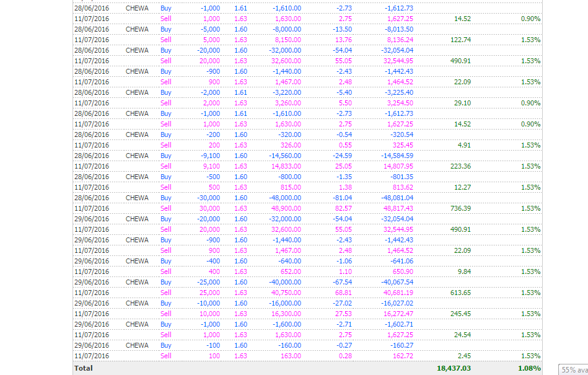Viewport: 588px width, 375px height.
Task: Select the net value -3,225.40
Action: 398,92
